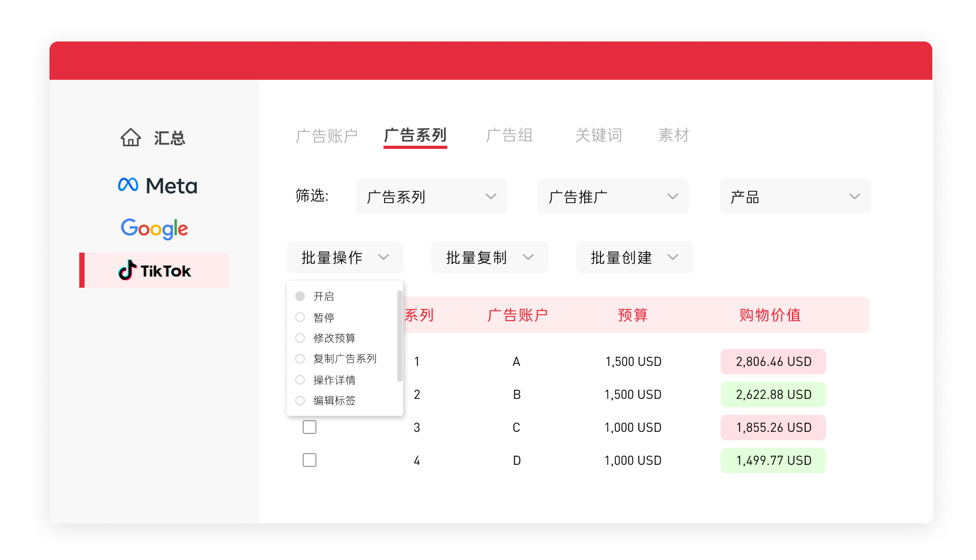Click the 汇总 home label

[x=170, y=138]
